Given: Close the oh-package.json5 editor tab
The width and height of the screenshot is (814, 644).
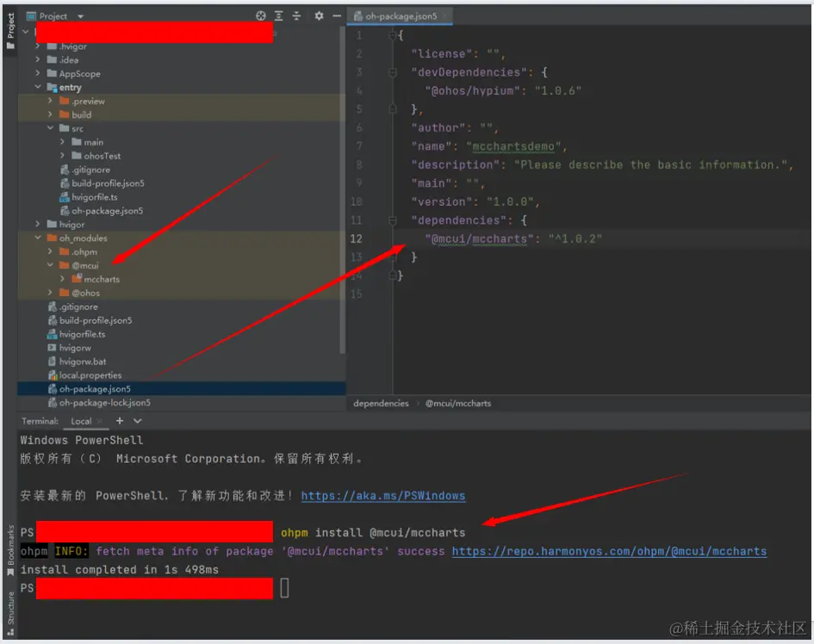Looking at the screenshot, I should [x=445, y=16].
